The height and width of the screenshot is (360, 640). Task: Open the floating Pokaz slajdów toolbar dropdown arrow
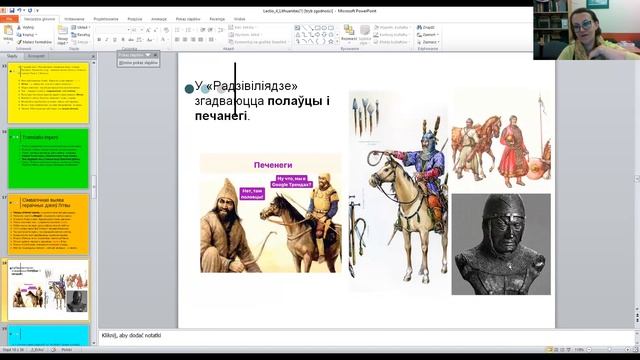[x=148, y=55]
